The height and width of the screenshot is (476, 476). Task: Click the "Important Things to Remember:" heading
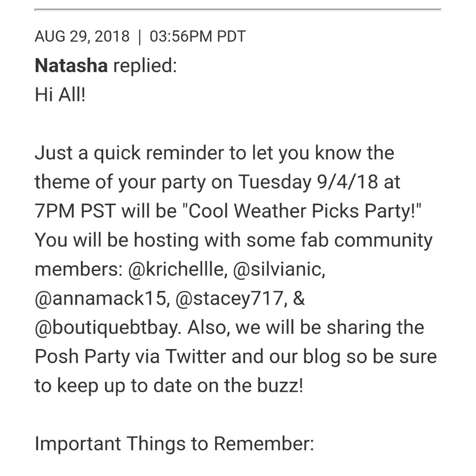tap(174, 444)
